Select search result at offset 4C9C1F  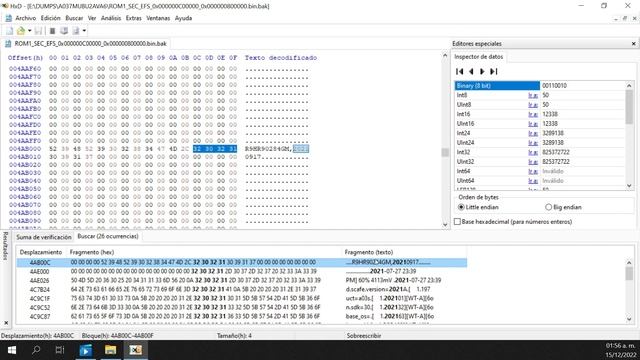pos(242,298)
